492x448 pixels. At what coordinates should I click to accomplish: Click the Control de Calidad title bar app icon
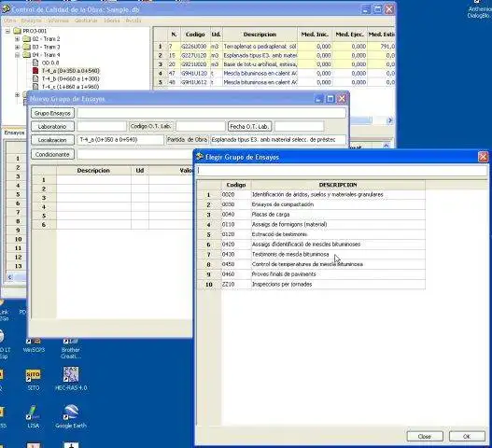click(6, 9)
